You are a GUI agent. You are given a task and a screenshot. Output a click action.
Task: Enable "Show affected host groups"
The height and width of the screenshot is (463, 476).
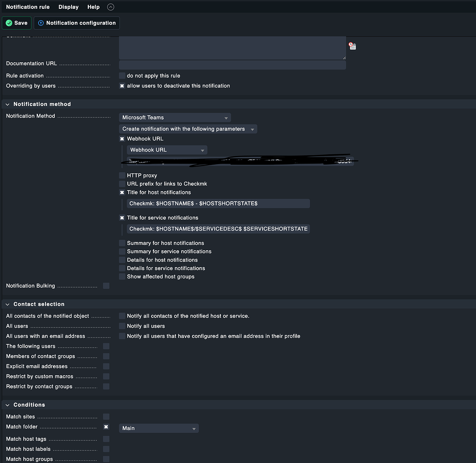[122, 277]
